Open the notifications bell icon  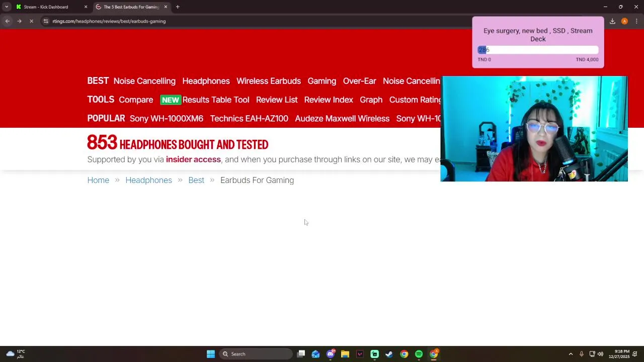635,354
